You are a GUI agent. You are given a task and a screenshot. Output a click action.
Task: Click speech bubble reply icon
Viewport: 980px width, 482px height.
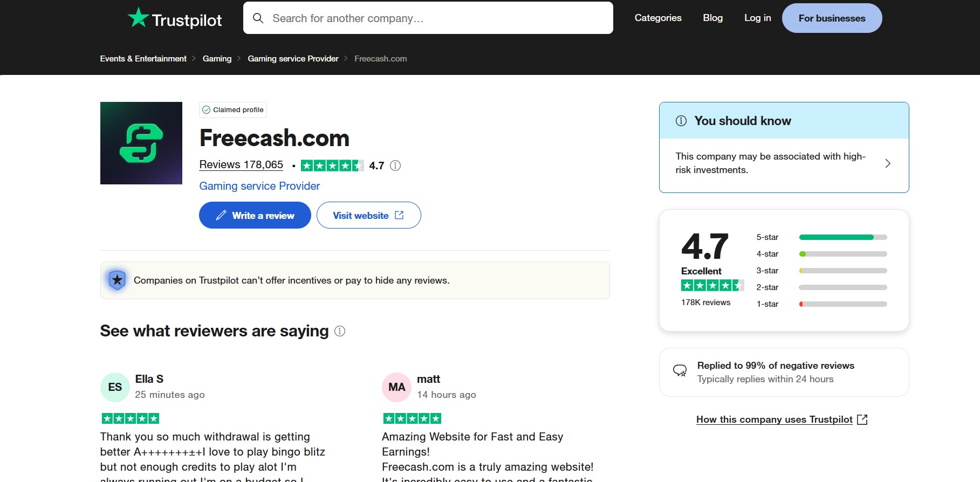click(680, 371)
